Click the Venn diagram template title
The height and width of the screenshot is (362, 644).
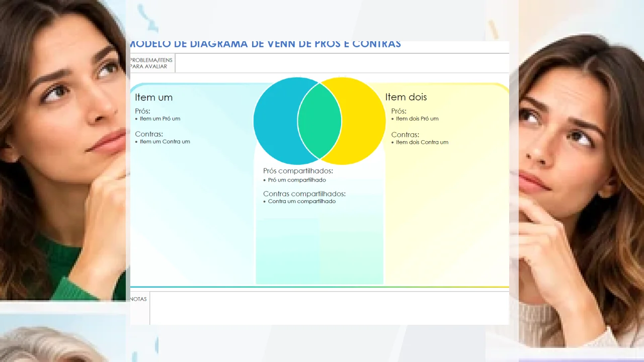(266, 44)
